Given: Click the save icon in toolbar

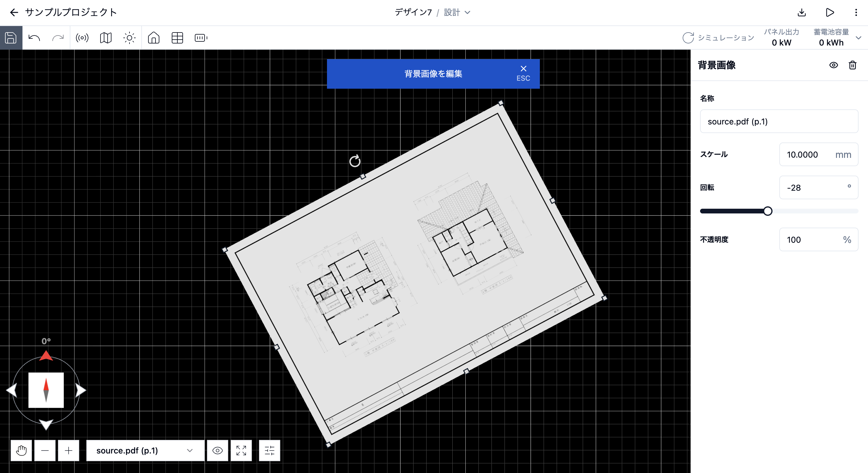Looking at the screenshot, I should (x=11, y=38).
